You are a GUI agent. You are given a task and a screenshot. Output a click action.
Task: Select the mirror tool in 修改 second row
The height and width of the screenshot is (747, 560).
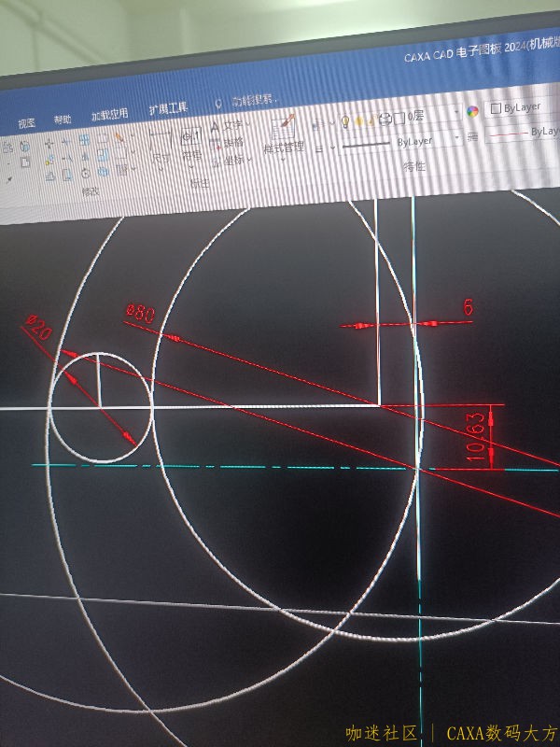click(x=85, y=156)
